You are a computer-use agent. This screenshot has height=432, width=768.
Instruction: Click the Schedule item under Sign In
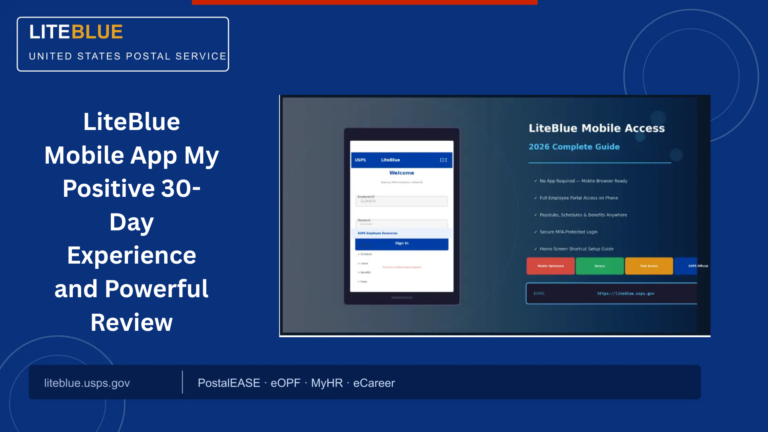[365, 254]
